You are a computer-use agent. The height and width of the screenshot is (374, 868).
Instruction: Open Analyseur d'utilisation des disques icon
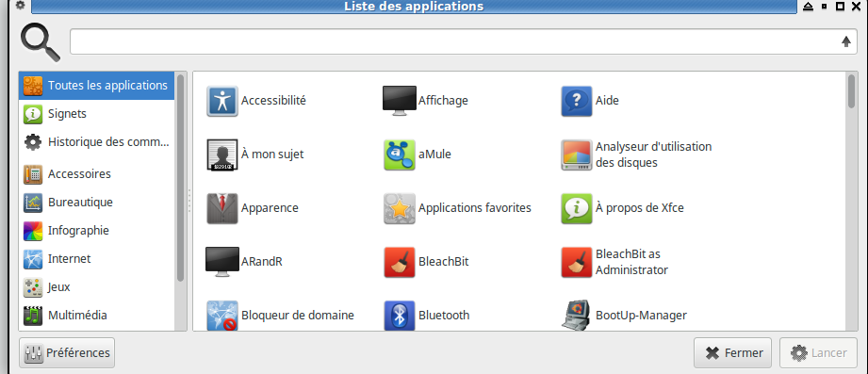point(576,154)
